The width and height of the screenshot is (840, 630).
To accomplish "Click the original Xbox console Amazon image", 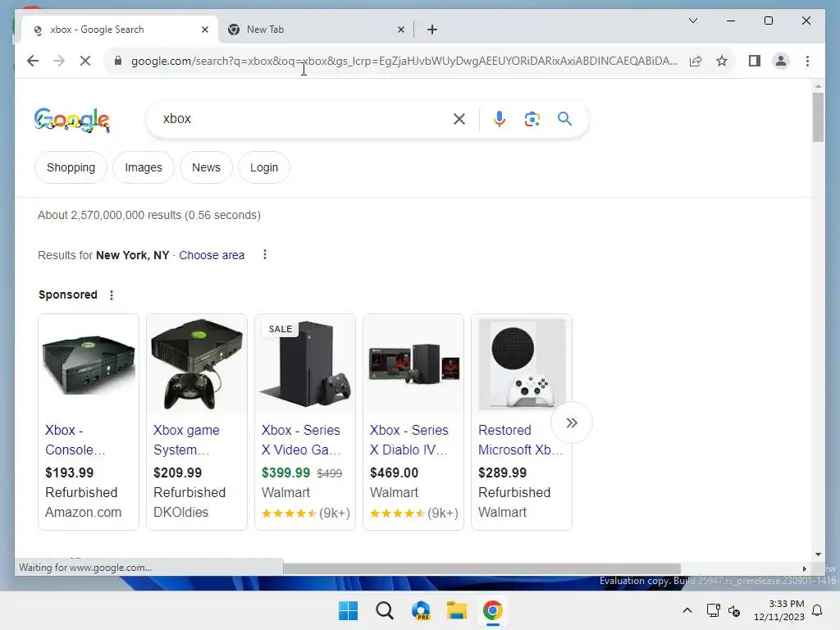I will pyautogui.click(x=89, y=364).
